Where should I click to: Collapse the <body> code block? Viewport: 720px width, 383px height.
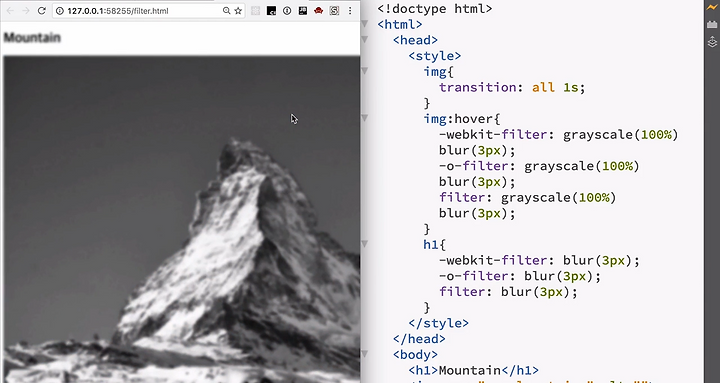point(365,354)
